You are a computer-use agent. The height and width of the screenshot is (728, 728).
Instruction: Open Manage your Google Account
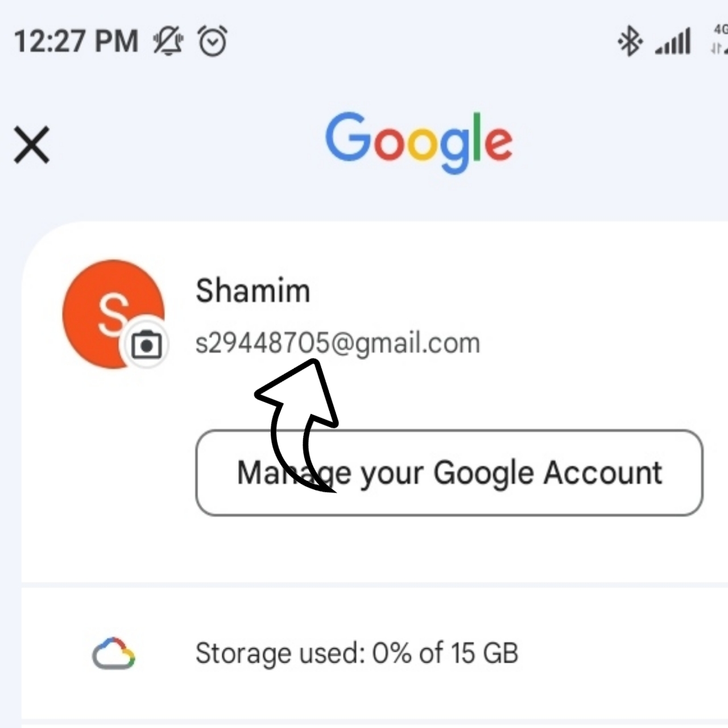(449, 473)
